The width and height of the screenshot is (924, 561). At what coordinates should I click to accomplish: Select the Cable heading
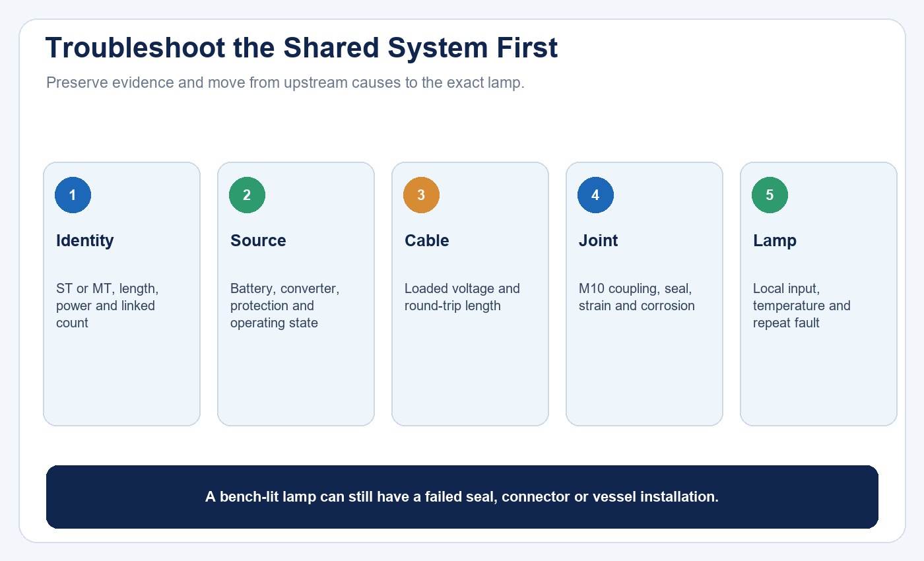click(426, 241)
